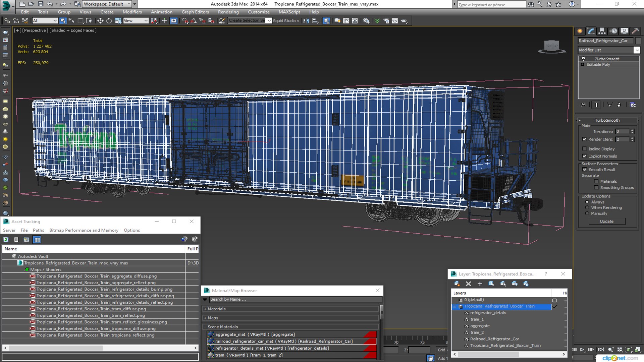Switch to the Utilities command panel

click(635, 31)
